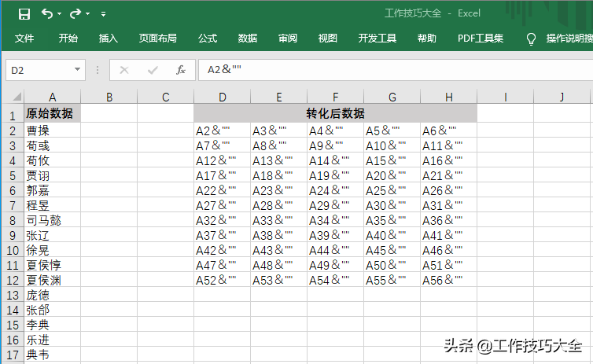The width and height of the screenshot is (593, 364).
Task: Select cell with text A39&""
Action: 335,235
